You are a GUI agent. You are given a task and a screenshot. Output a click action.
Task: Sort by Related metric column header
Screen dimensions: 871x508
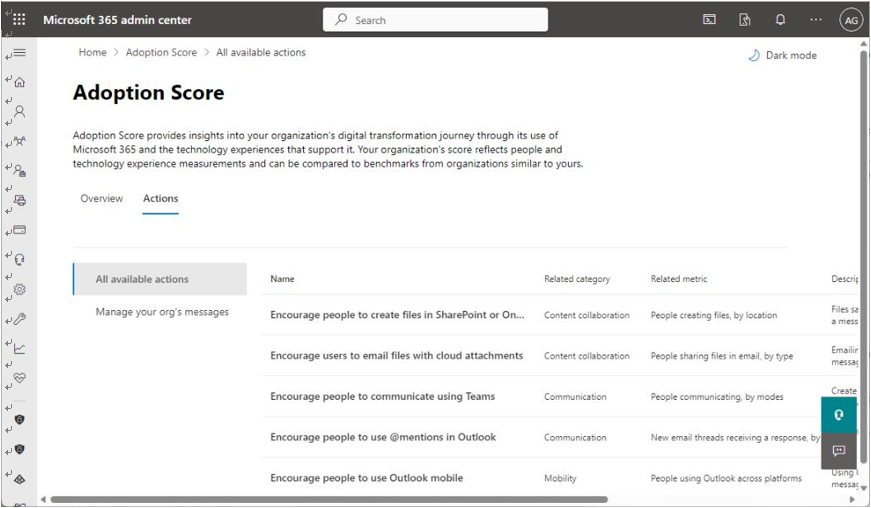(679, 279)
